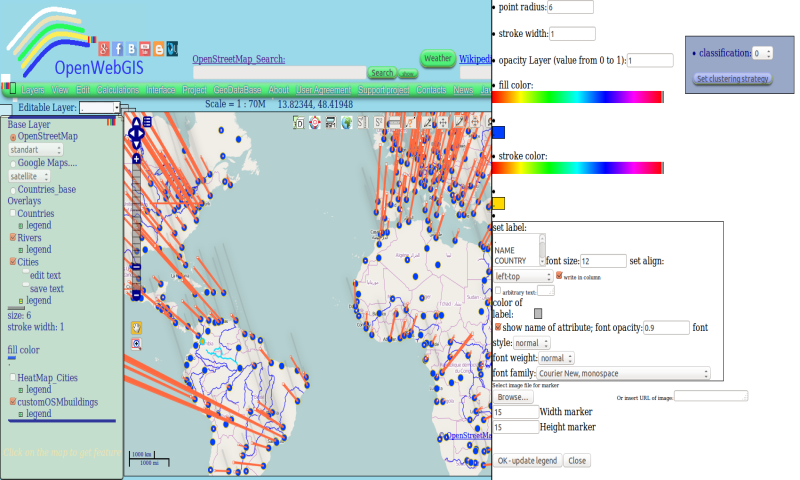Click the zoom in plus button
The image size is (800, 480).
pos(136,158)
